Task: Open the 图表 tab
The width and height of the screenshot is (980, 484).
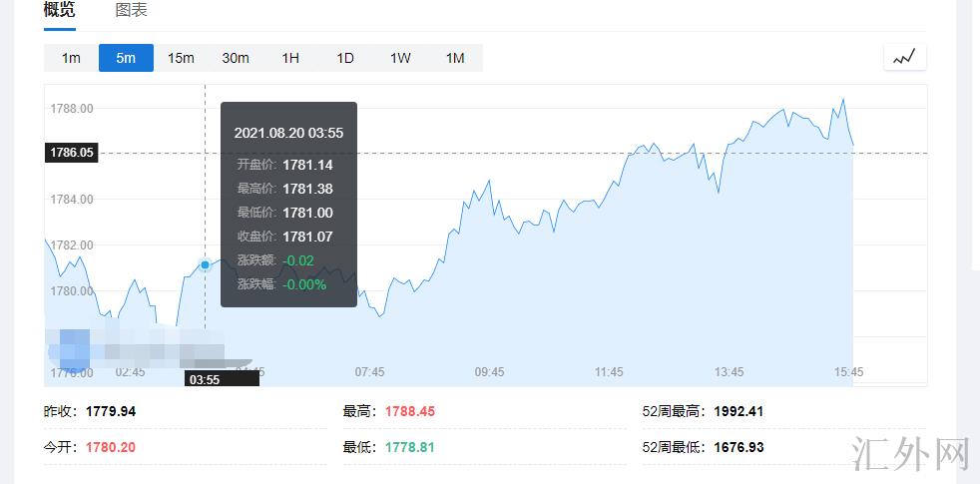Action: coord(131,10)
